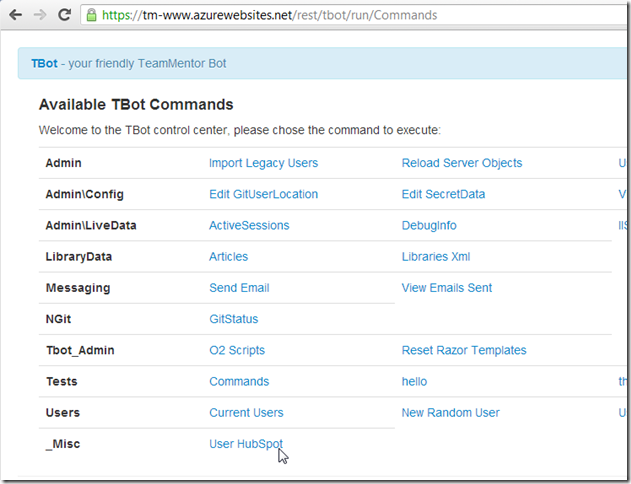631x484 pixels.
Task: Run New Random User command
Action: click(x=450, y=413)
